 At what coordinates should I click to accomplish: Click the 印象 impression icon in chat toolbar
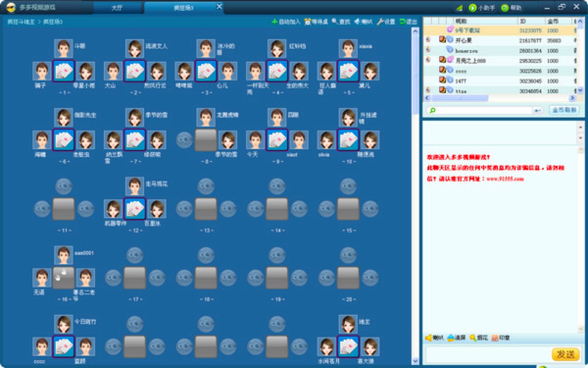501,338
